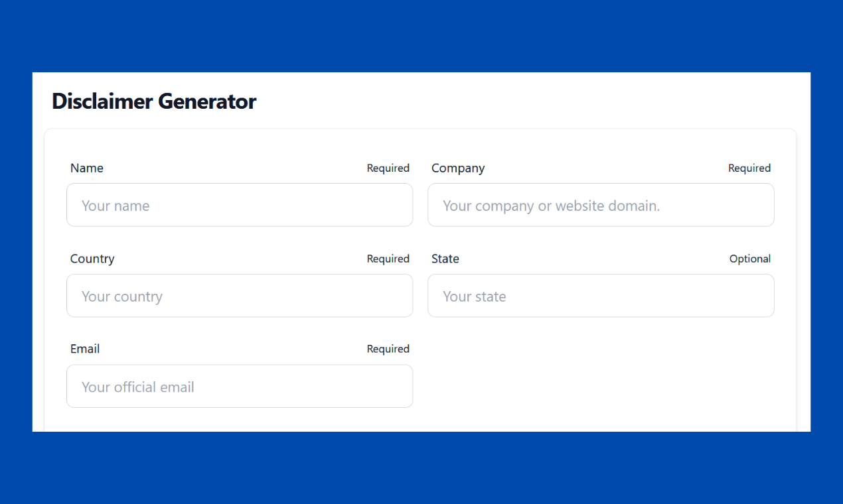Click the Disclaimer Generator heading
This screenshot has height=504, width=843.
click(x=154, y=101)
